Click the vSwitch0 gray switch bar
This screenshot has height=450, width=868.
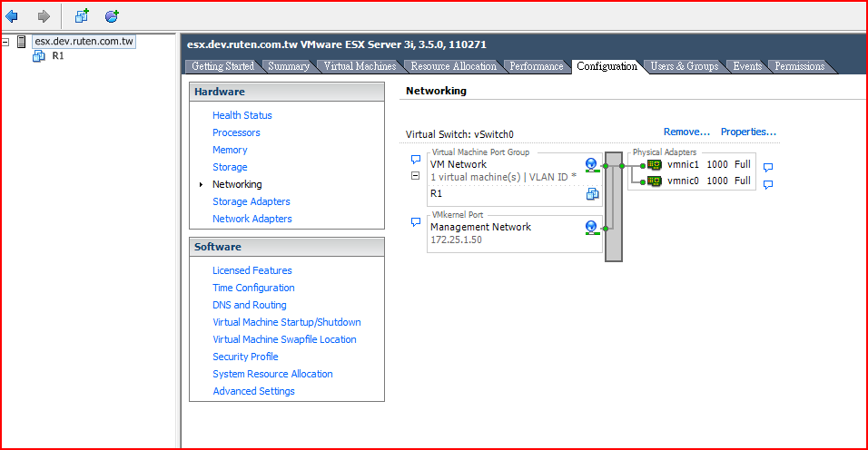[614, 207]
